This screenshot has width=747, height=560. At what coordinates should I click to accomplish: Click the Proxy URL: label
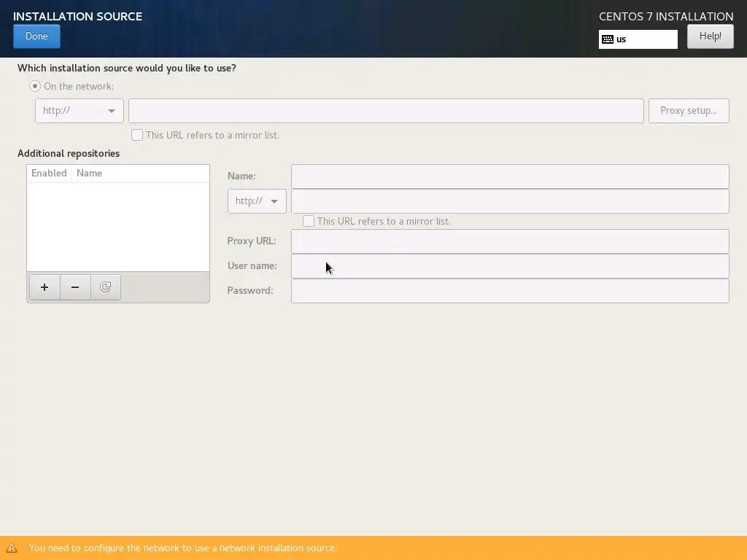tap(252, 241)
